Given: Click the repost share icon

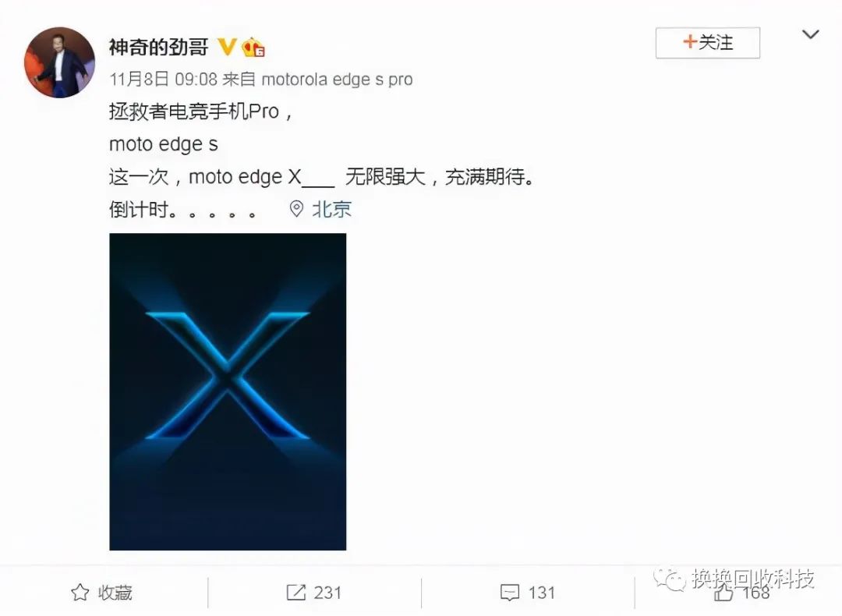Looking at the screenshot, I should (x=296, y=593).
